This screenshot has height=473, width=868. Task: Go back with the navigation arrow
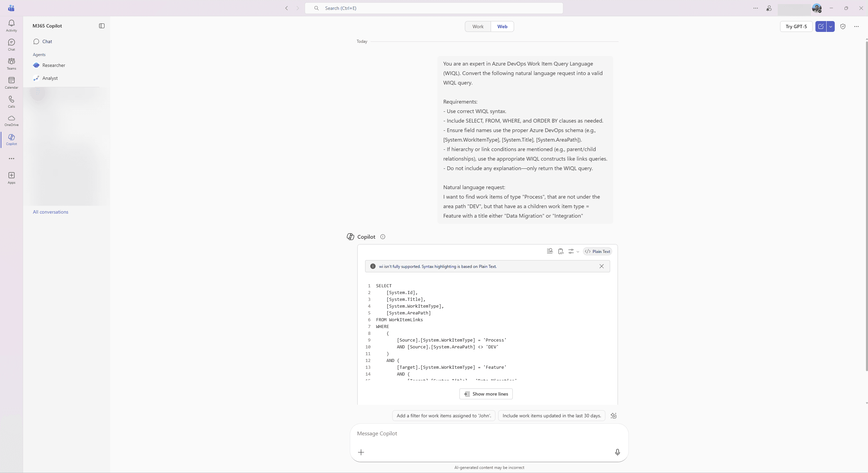[286, 8]
